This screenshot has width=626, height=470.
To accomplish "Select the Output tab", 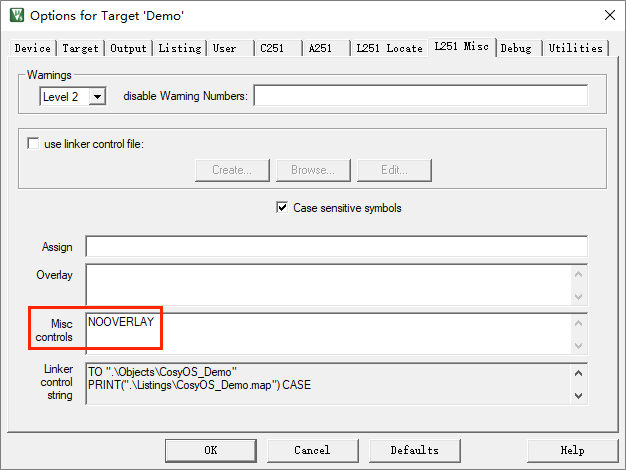I will 128,48.
